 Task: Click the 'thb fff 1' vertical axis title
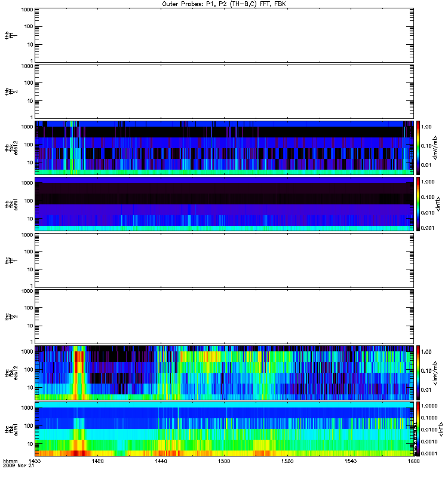(11, 35)
